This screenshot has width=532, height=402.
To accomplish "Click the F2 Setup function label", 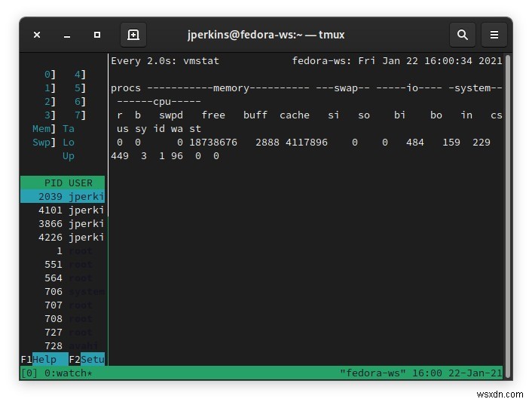I will coord(87,359).
